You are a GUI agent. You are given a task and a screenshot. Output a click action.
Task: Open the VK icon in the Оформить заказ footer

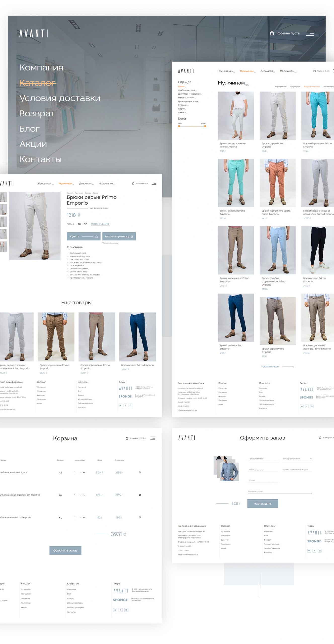point(309,551)
